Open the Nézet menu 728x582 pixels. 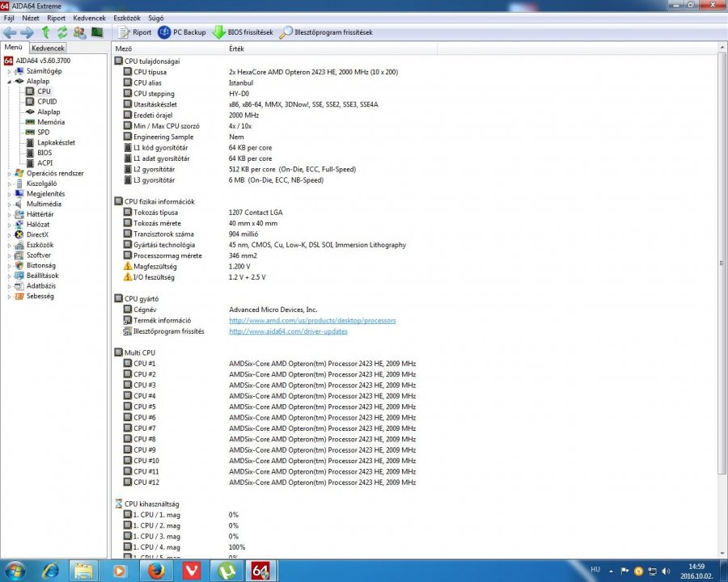31,18
